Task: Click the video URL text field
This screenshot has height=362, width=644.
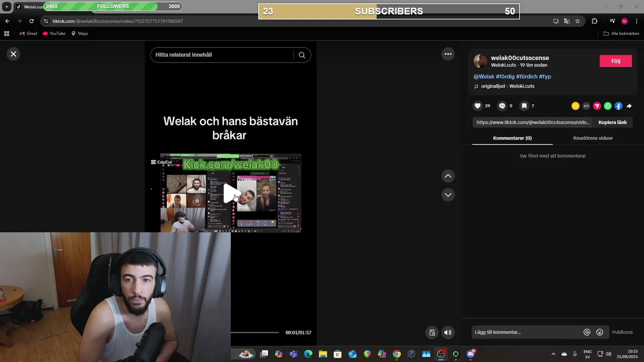Action: point(533,122)
